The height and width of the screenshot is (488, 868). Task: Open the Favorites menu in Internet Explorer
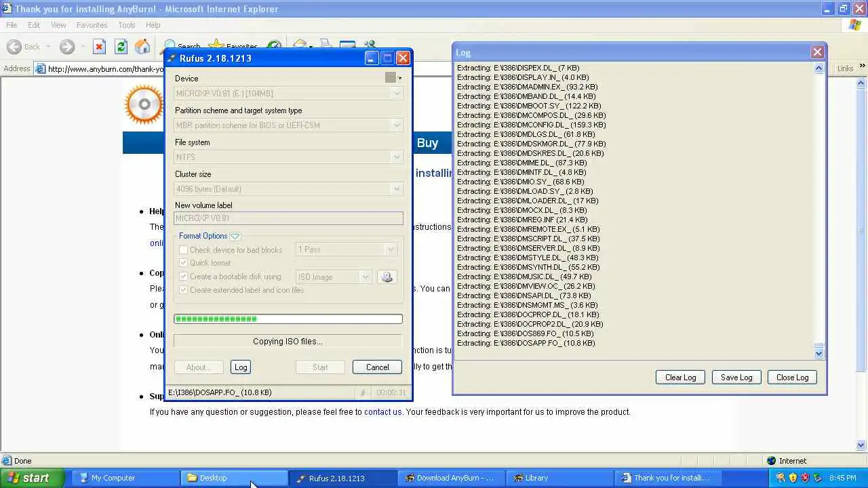click(x=92, y=25)
